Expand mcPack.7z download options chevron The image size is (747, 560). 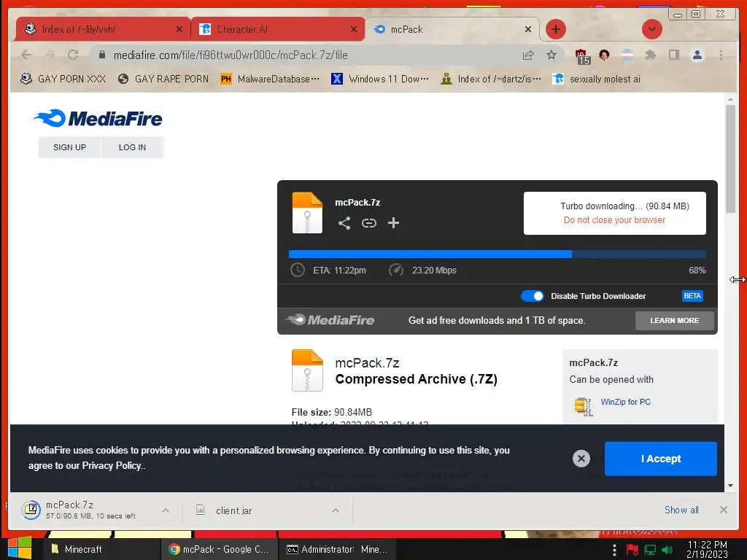(x=166, y=510)
